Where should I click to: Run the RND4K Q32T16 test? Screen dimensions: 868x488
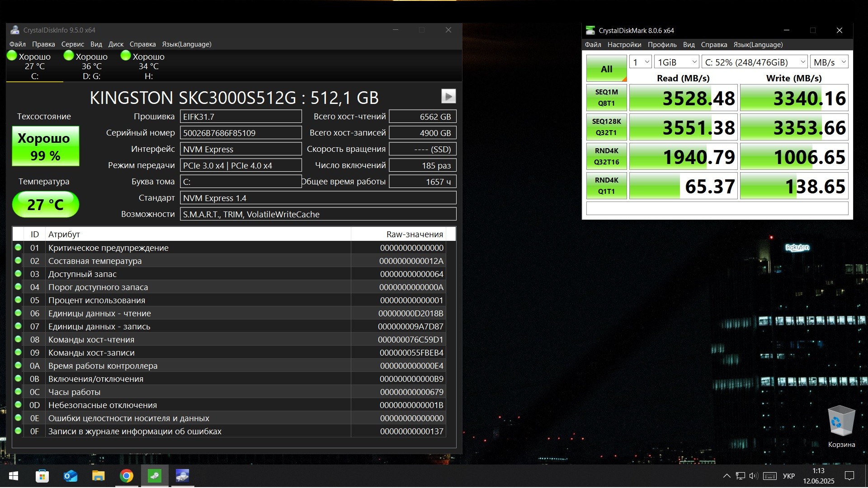(606, 156)
